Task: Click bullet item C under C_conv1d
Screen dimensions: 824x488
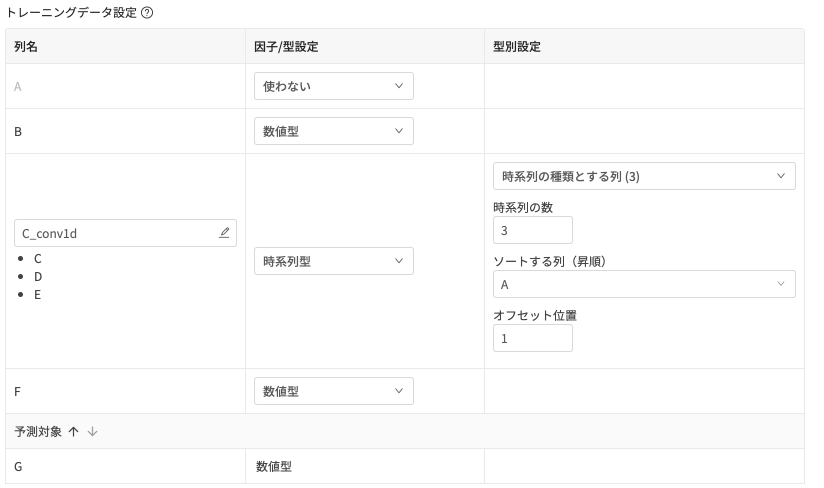Action: point(38,258)
